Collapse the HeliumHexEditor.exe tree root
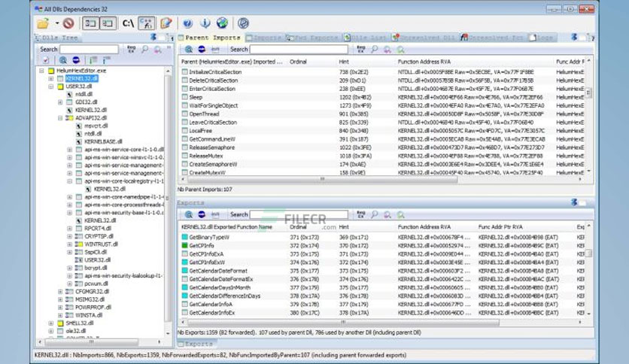 [41, 71]
